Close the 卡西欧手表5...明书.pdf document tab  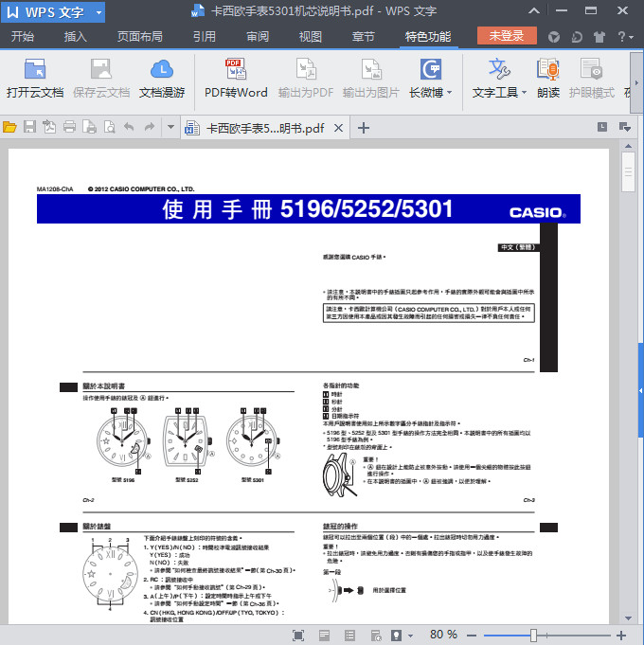338,129
